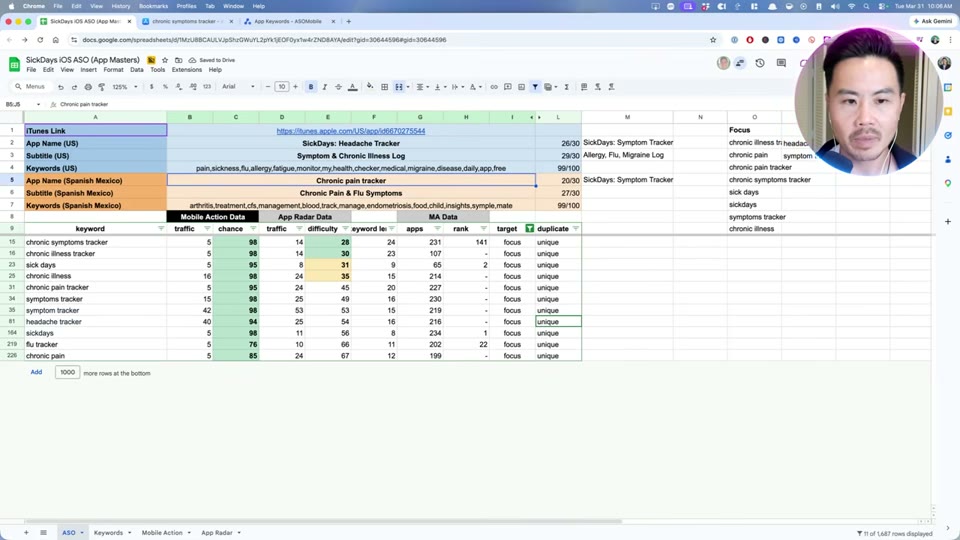This screenshot has height=540, width=960.
Task: Open filter dropdown on duplicate column
Action: 576,229
